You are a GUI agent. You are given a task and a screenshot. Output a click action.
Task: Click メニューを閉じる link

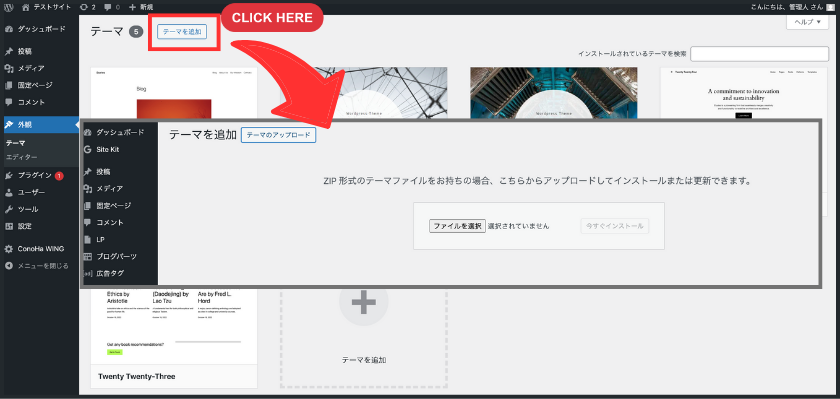coord(43,266)
